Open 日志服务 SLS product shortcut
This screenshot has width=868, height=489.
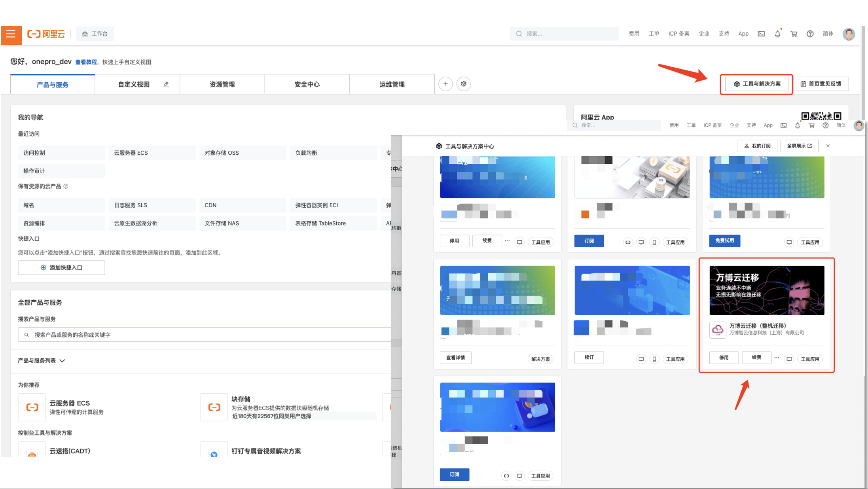coord(152,205)
